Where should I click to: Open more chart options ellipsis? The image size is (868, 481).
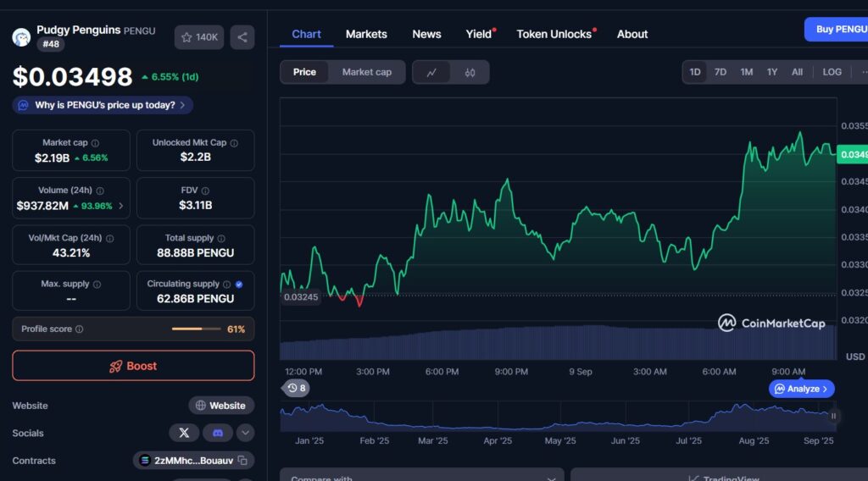tap(863, 72)
